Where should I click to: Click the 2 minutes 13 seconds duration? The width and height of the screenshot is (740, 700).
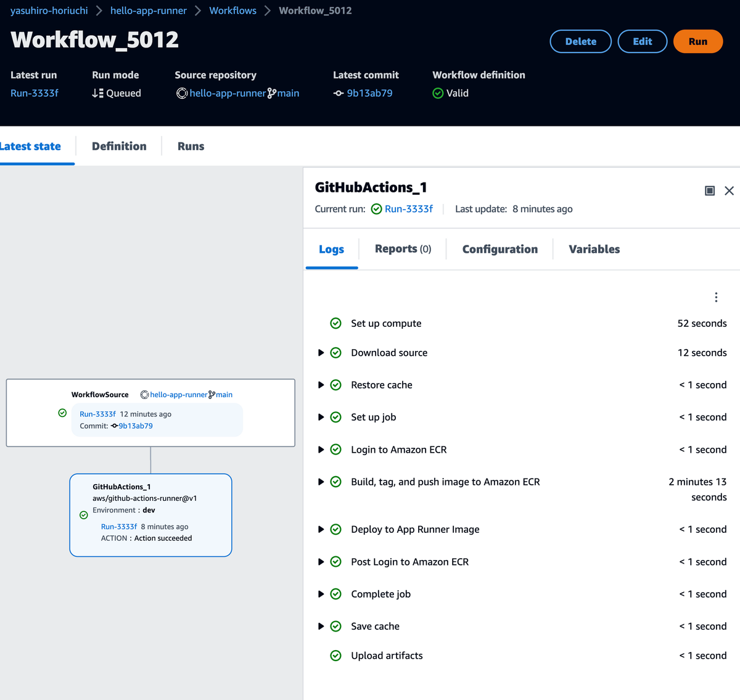(697, 489)
